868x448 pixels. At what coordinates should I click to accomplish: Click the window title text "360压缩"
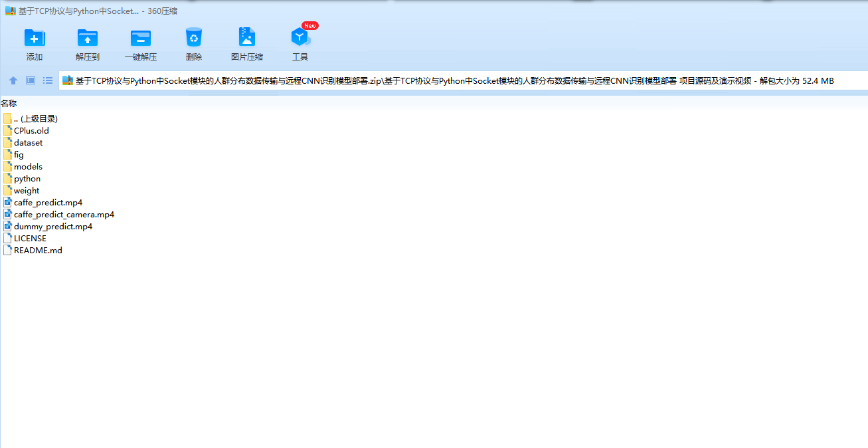click(163, 11)
